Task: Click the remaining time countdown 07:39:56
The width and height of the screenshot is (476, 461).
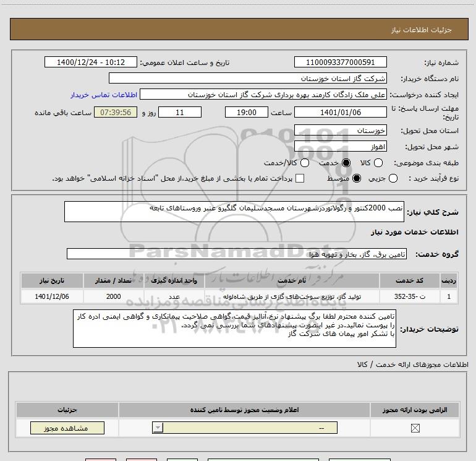Action: [116, 112]
